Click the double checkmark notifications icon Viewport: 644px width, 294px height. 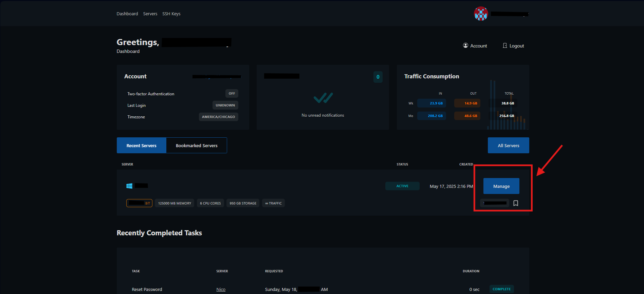coord(323,98)
